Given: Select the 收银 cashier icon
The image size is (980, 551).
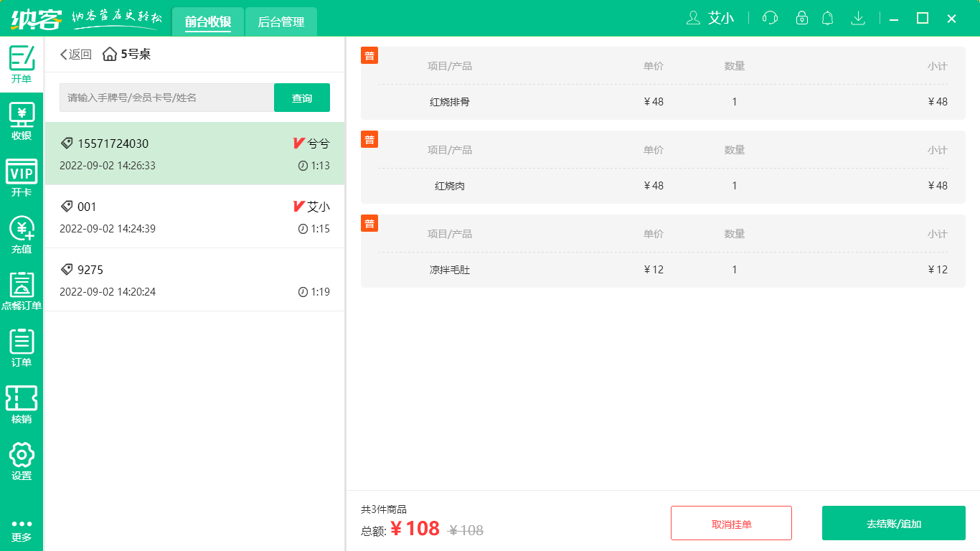Looking at the screenshot, I should tap(22, 121).
